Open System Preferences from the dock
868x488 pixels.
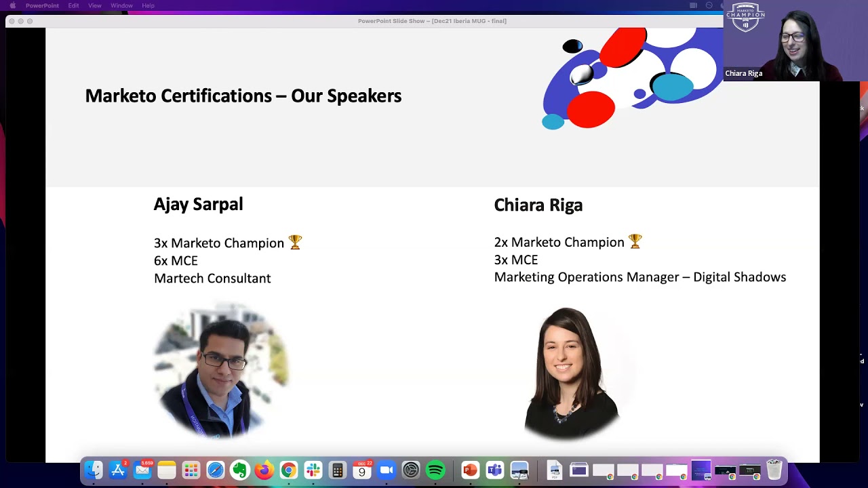point(411,470)
